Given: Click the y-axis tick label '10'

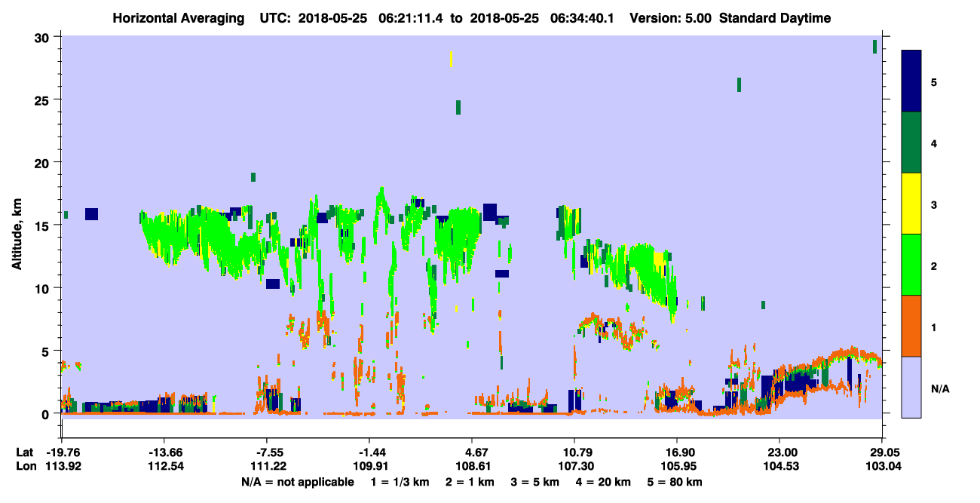Looking at the screenshot, I should [x=42, y=288].
